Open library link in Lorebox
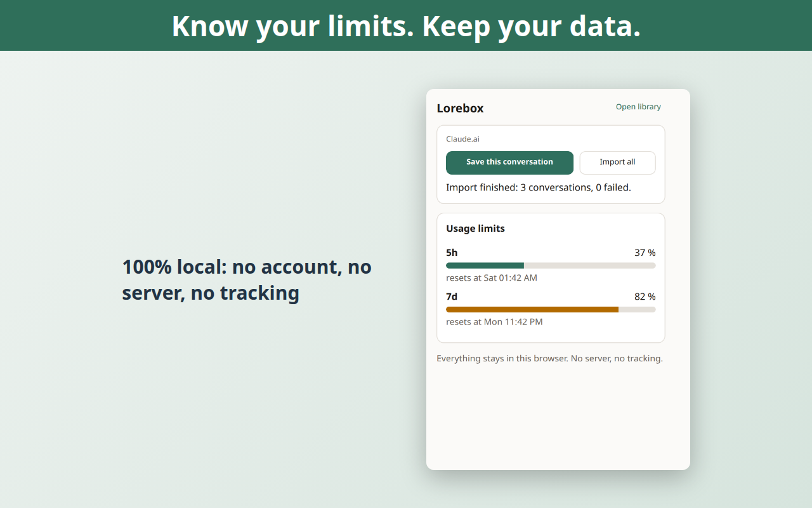 coord(638,107)
